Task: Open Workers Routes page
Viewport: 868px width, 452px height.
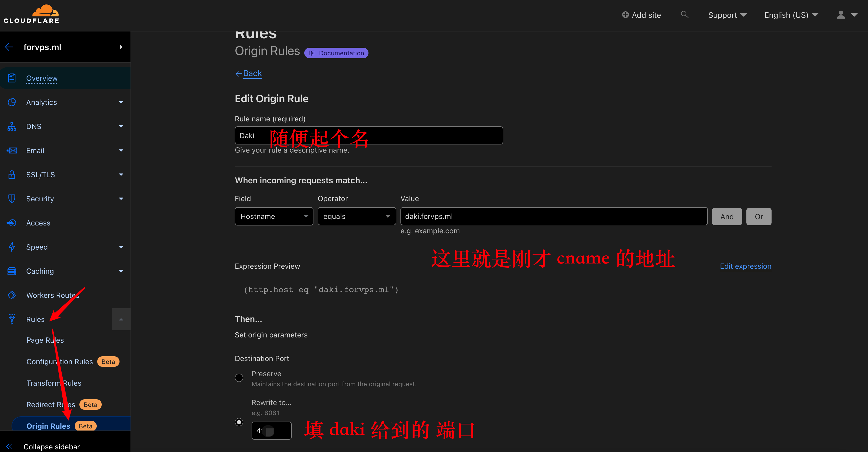Action: (53, 295)
